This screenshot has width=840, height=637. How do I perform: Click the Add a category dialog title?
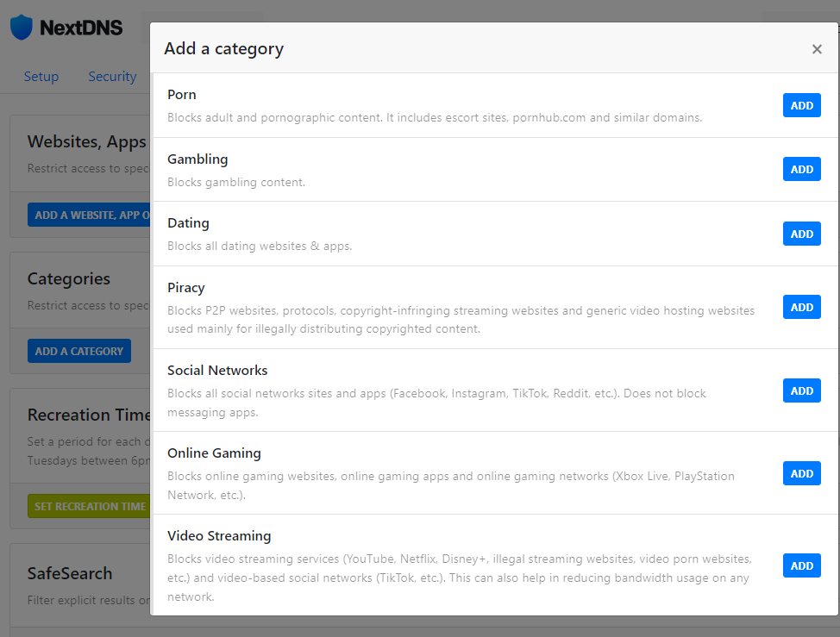(x=223, y=49)
